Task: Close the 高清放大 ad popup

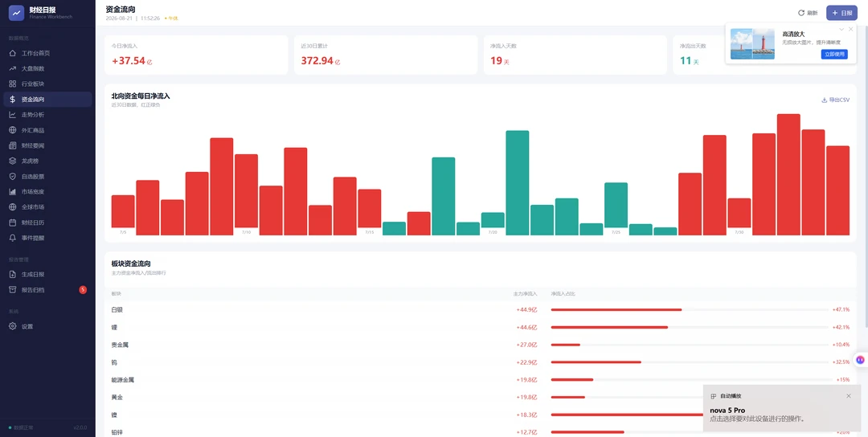Action: point(851,29)
